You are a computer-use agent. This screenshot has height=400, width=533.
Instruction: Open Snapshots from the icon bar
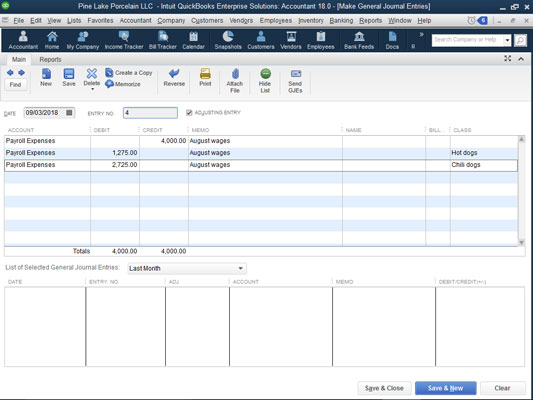click(228, 40)
